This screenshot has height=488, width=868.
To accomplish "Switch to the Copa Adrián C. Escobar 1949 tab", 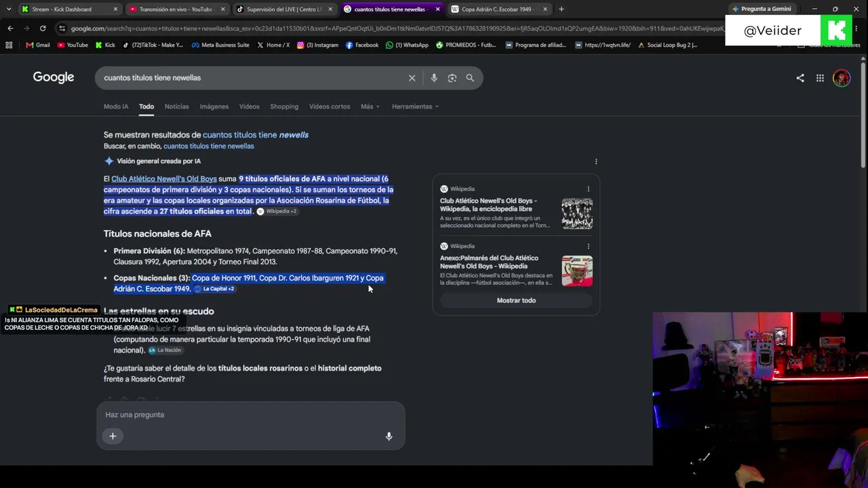I will click(498, 9).
